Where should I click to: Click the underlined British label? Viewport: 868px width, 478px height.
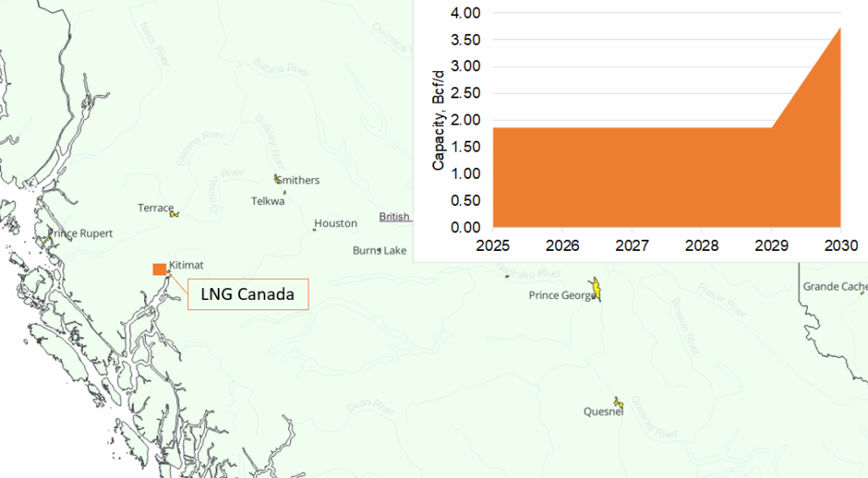(x=394, y=217)
